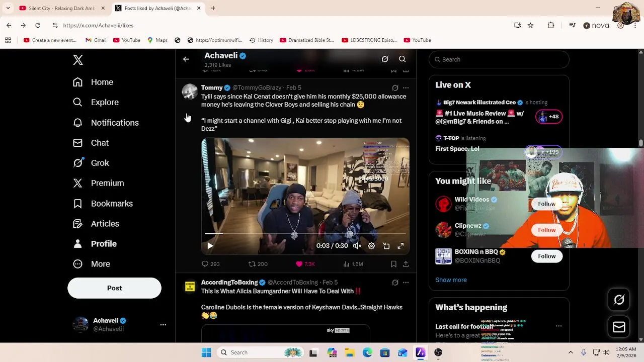Open more options on Tommy's post
The height and width of the screenshot is (362, 644).
point(406,87)
